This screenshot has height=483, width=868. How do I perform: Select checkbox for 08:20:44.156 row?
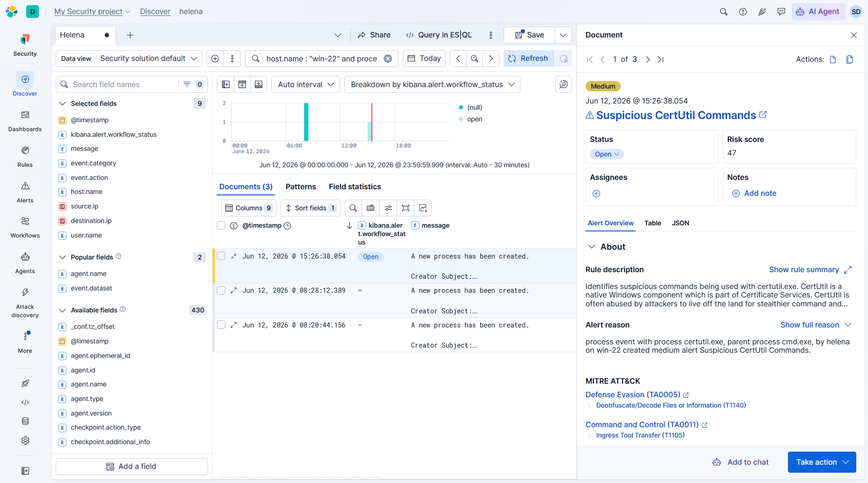221,325
